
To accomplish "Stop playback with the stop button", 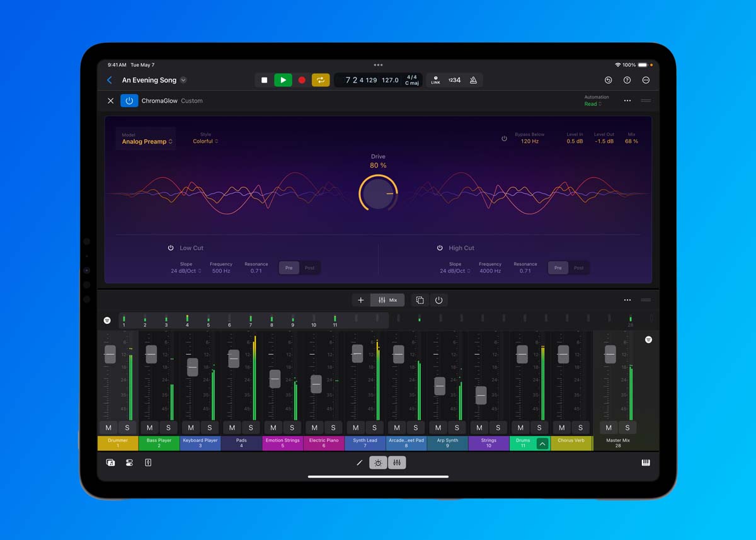I will (264, 80).
